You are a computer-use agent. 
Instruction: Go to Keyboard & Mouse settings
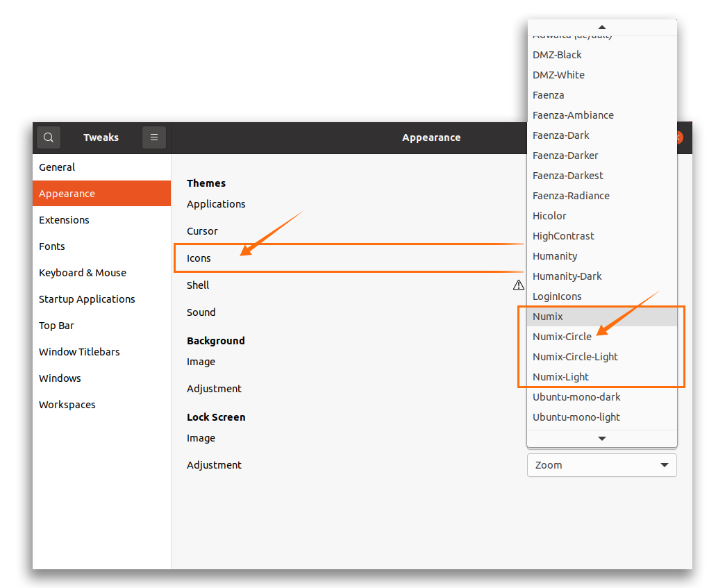pos(83,273)
